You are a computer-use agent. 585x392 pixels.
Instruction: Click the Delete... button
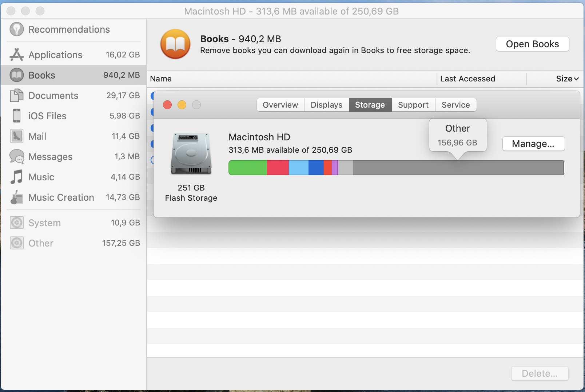click(x=540, y=373)
